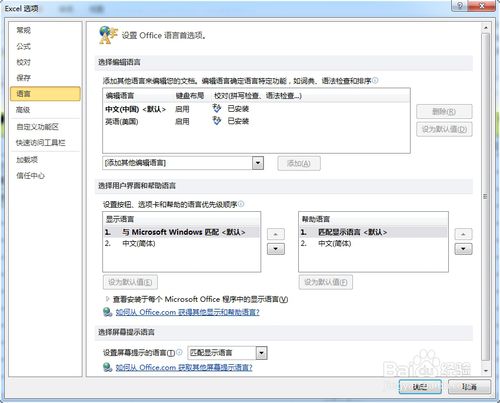Move help language up with arrow
Image resolution: width=500 pixels, height=403 pixels.
(463, 234)
